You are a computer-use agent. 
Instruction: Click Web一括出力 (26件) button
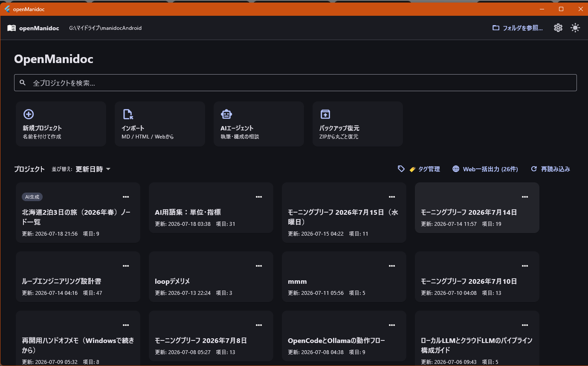[485, 169]
